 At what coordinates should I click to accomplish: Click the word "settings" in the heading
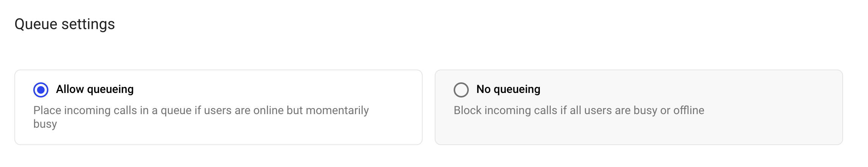click(x=88, y=24)
